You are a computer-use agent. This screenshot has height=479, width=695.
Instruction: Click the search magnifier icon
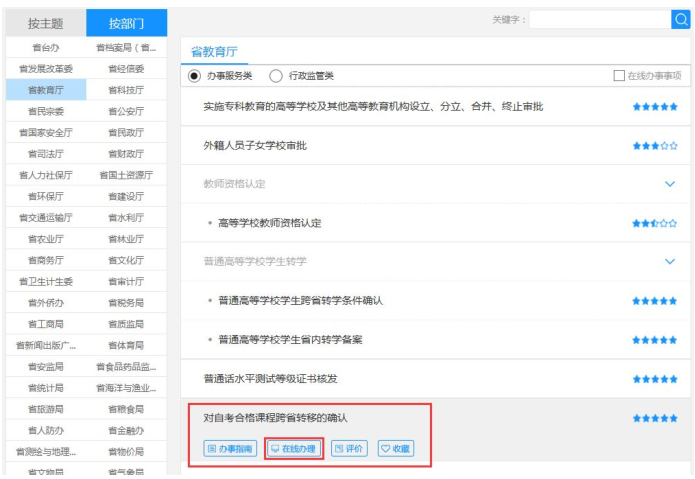pyautogui.click(x=680, y=20)
